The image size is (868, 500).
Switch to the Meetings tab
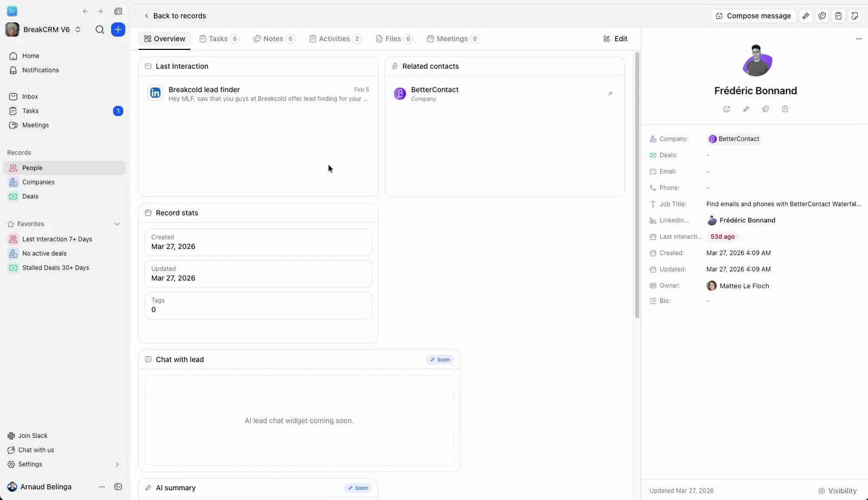click(453, 39)
